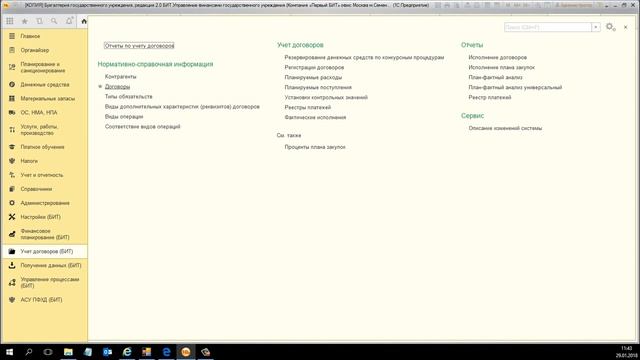Open Установки контрольных значений link

pos(326,98)
